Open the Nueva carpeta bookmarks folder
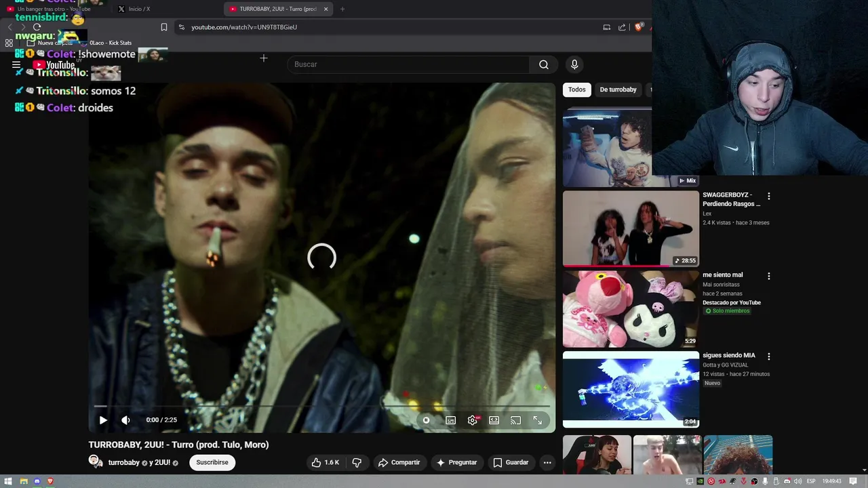 click(50, 43)
